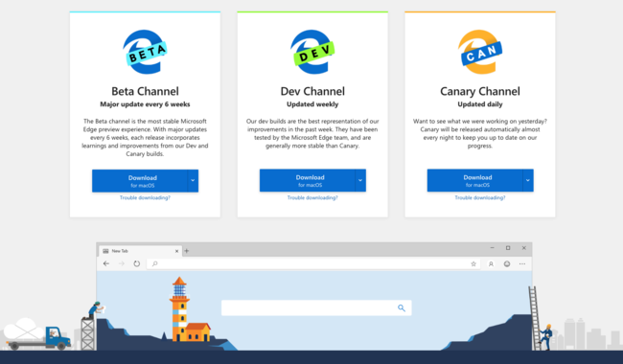Click the Dev channel Edge logo
The width and height of the screenshot is (623, 364).
point(312,52)
